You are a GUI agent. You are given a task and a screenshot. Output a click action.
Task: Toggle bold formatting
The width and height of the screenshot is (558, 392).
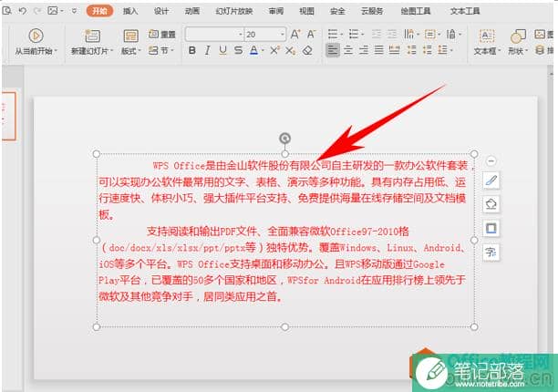pos(192,50)
